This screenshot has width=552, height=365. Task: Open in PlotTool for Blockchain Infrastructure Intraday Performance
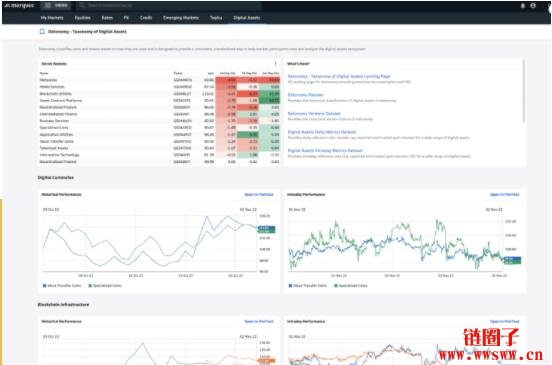click(504, 321)
